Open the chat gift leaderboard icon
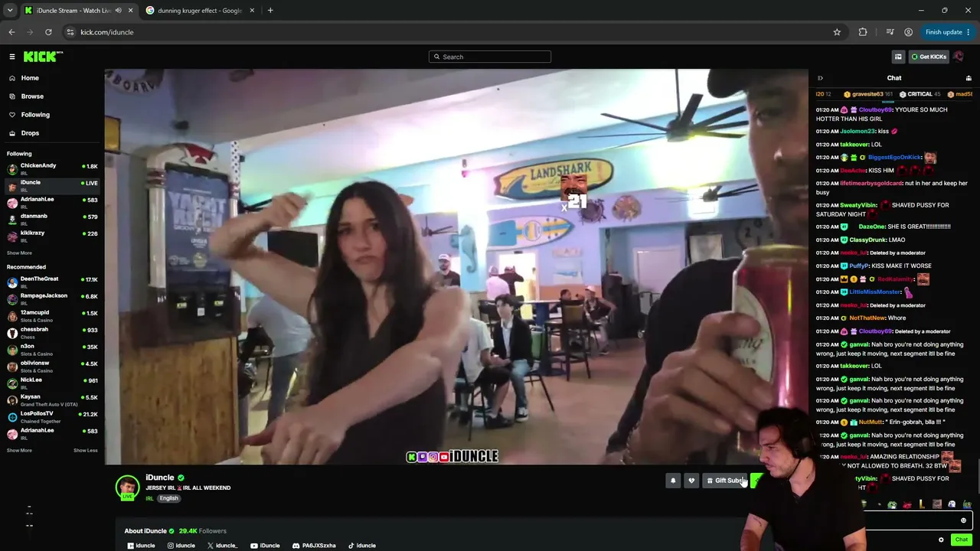 pos(969,78)
